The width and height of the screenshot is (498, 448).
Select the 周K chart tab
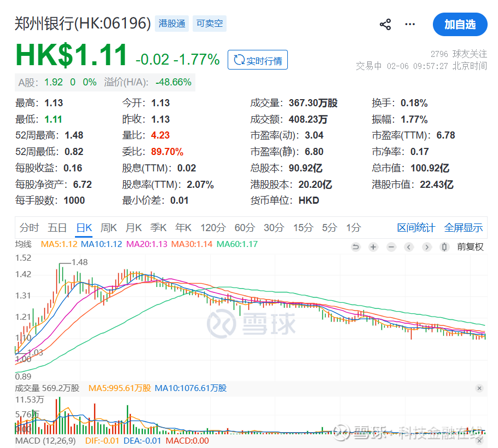coord(108,228)
